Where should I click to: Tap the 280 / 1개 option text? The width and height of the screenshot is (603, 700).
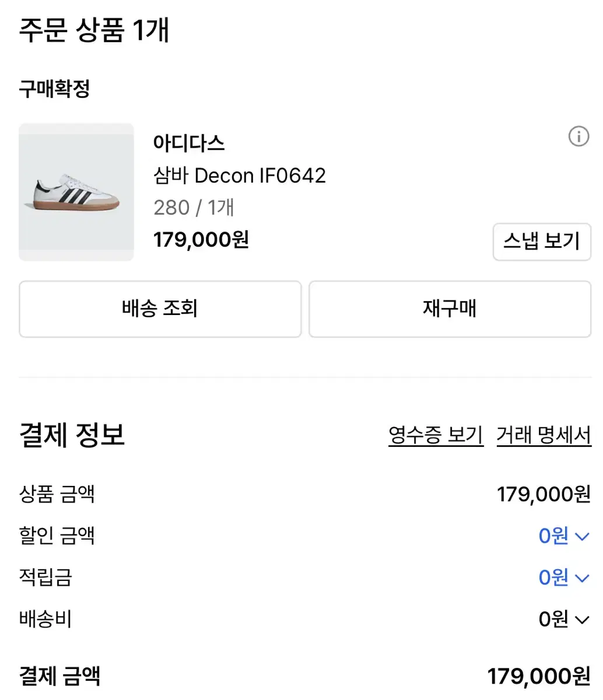click(194, 208)
